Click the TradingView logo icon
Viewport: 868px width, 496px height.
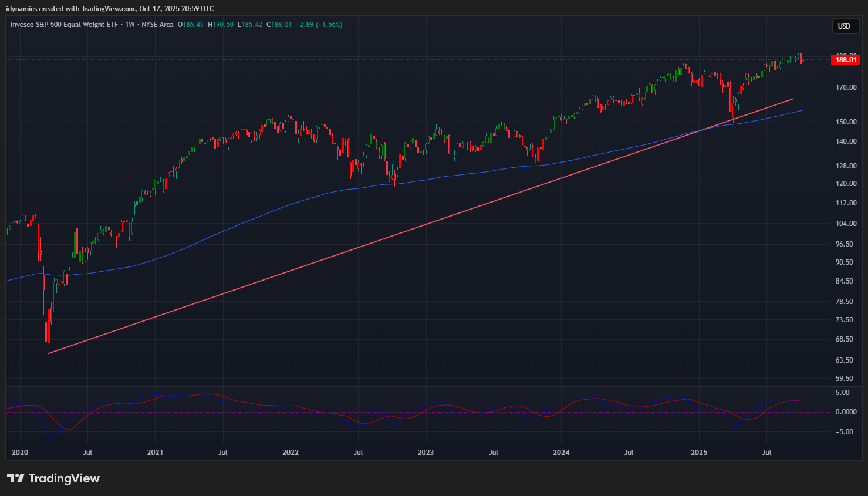click(16, 478)
